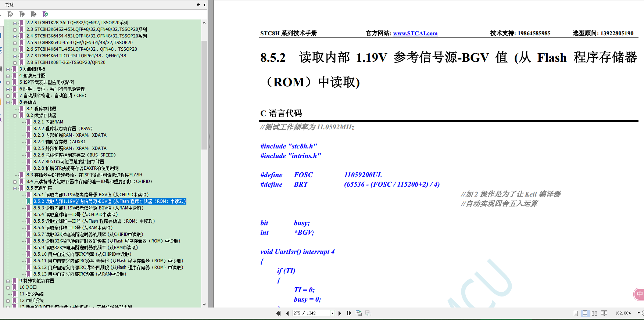Open 8.5.1 读取BGV值 从CHIPID中读取

(x=91, y=195)
